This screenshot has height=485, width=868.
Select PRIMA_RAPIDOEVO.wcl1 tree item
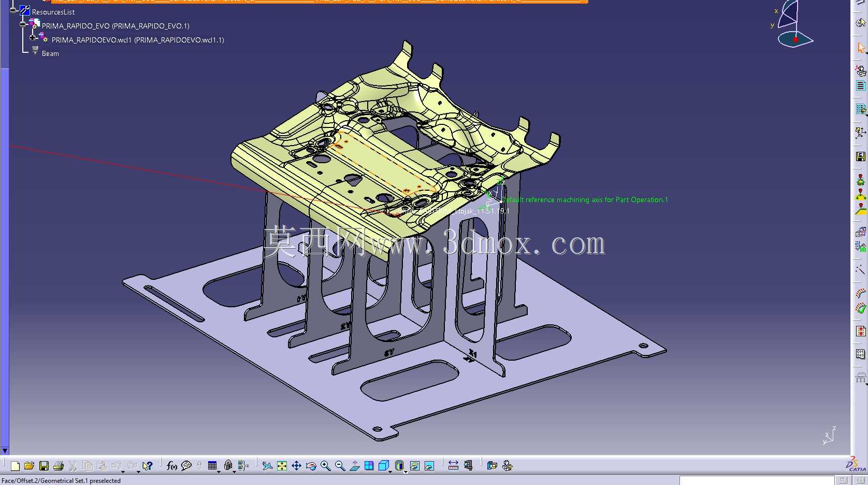pos(138,40)
